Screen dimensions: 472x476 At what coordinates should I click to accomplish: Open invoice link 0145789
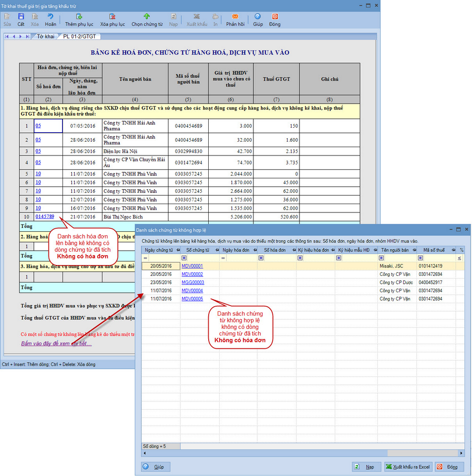coord(45,216)
